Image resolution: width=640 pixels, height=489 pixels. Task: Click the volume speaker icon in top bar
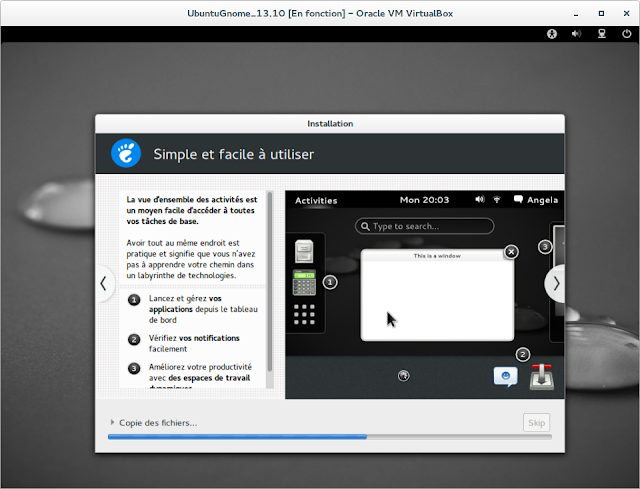(576, 34)
